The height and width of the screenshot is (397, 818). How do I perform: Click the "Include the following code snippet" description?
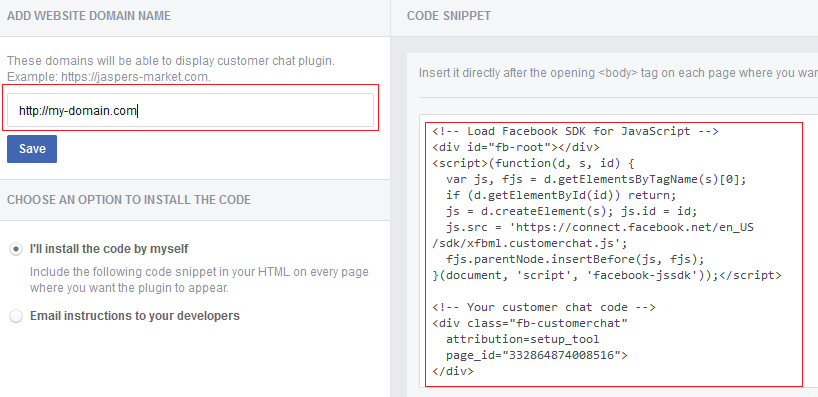point(199,280)
